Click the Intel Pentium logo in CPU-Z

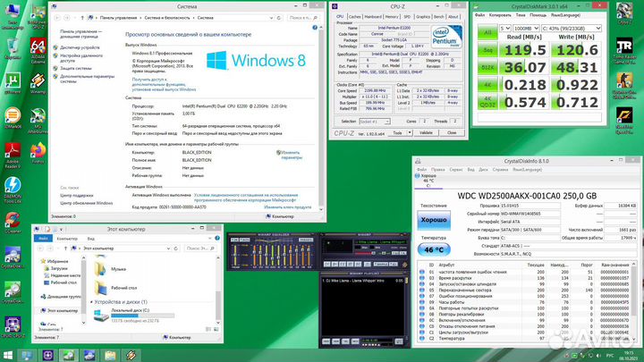click(x=446, y=37)
